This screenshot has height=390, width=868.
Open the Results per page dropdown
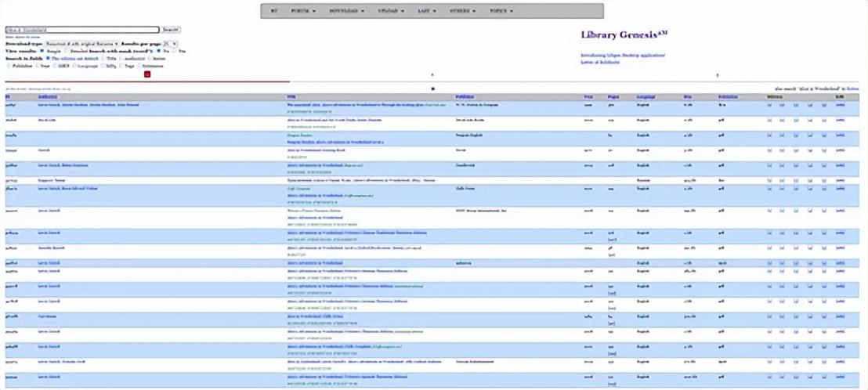coord(170,44)
